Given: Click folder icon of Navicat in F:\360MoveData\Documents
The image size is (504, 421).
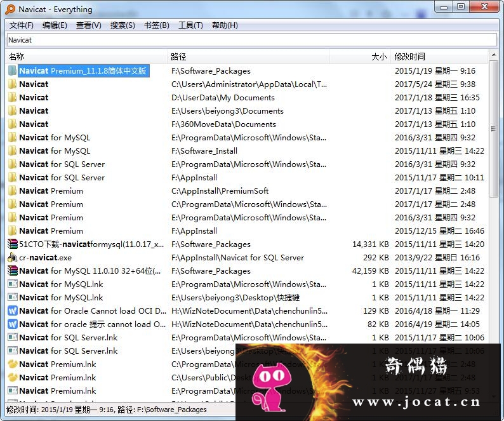Looking at the screenshot, I should pos(12,124).
